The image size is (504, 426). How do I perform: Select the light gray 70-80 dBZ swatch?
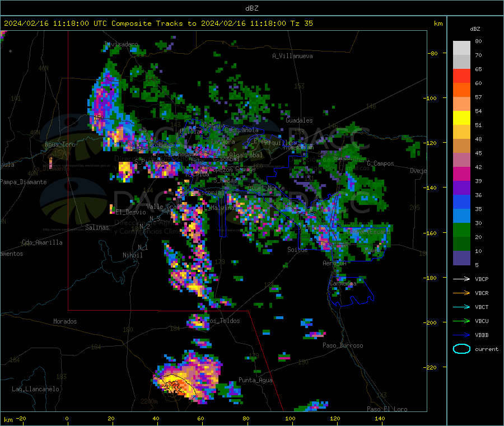tap(461, 48)
